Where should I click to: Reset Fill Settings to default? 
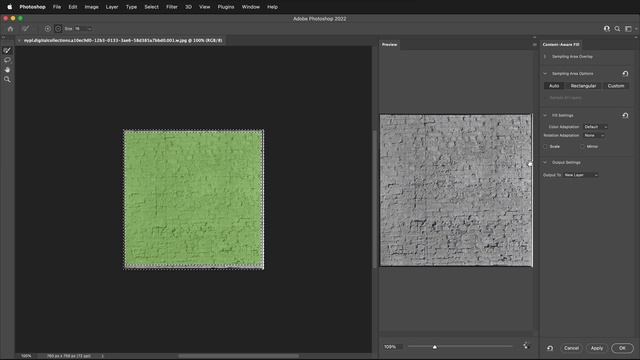pos(625,116)
